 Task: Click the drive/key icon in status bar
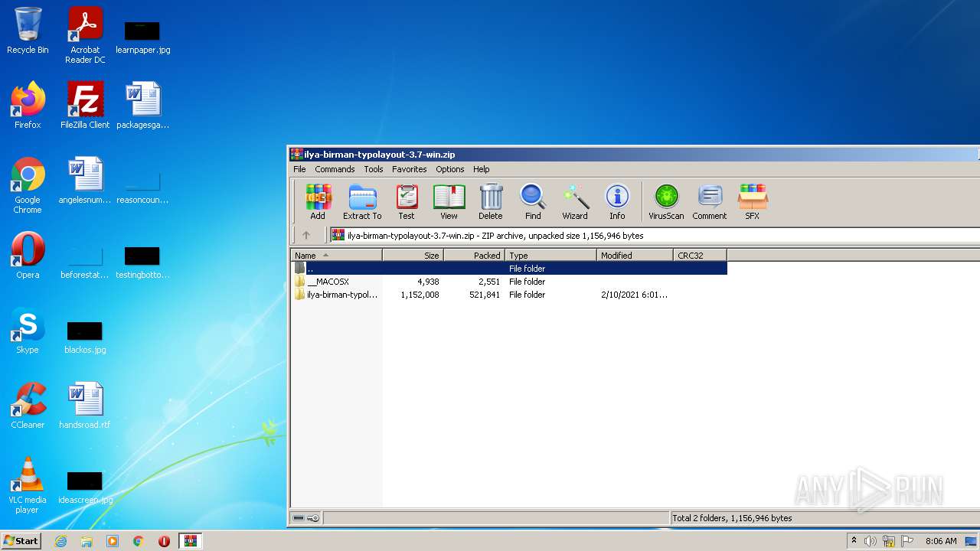pos(306,518)
